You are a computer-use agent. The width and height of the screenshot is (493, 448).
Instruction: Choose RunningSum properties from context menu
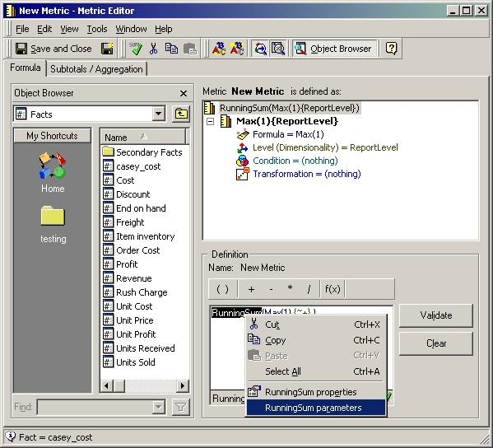[316, 392]
